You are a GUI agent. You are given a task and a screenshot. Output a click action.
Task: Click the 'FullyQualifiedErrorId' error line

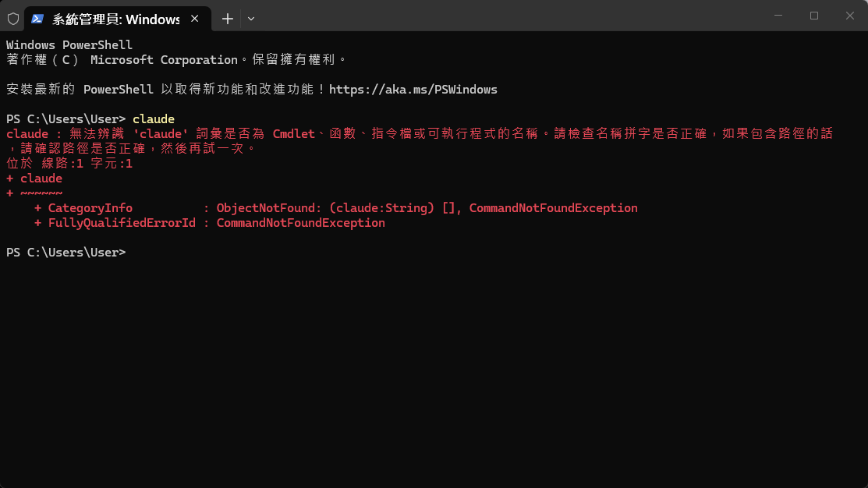click(209, 222)
